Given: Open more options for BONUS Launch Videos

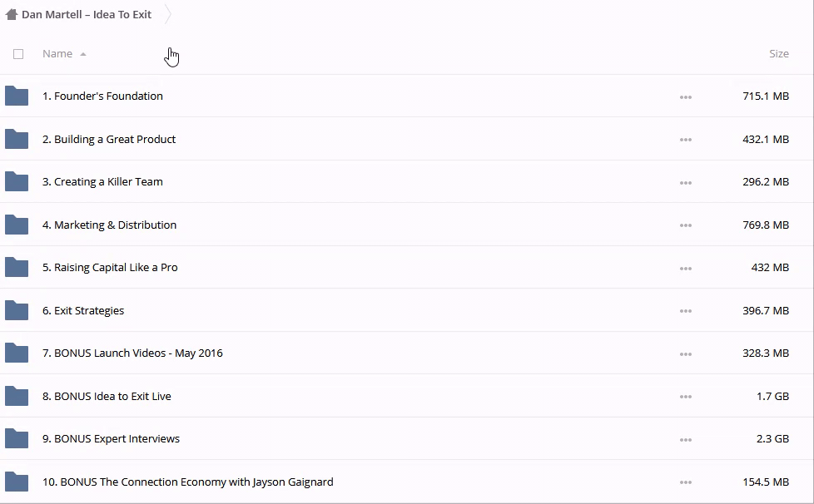Looking at the screenshot, I should [685, 354].
